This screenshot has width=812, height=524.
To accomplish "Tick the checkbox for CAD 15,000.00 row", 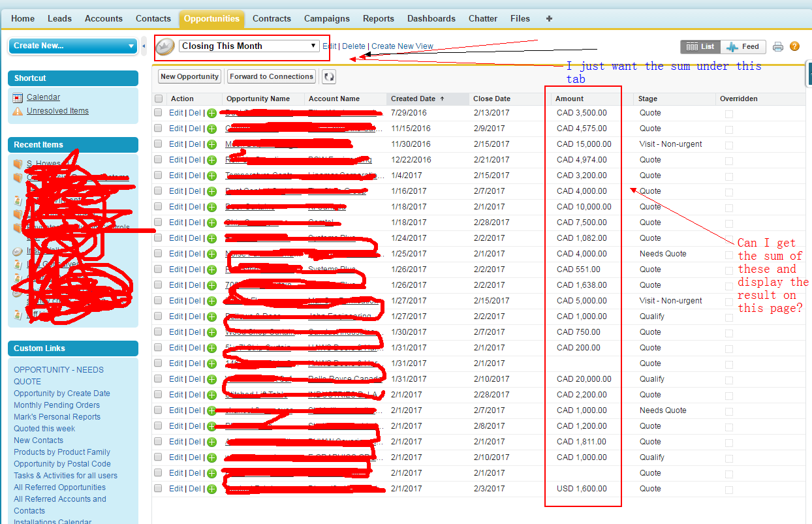I will click(x=158, y=144).
